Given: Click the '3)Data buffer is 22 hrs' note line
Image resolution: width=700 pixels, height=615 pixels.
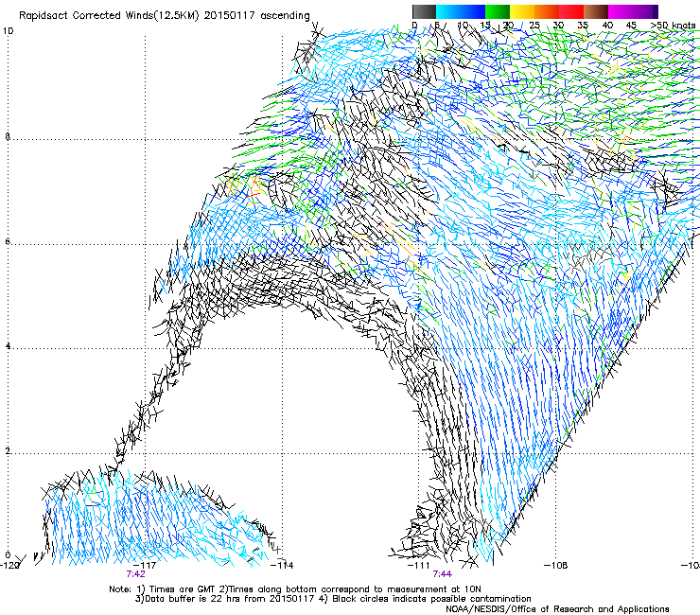Looking at the screenshot, I should 333,599.
